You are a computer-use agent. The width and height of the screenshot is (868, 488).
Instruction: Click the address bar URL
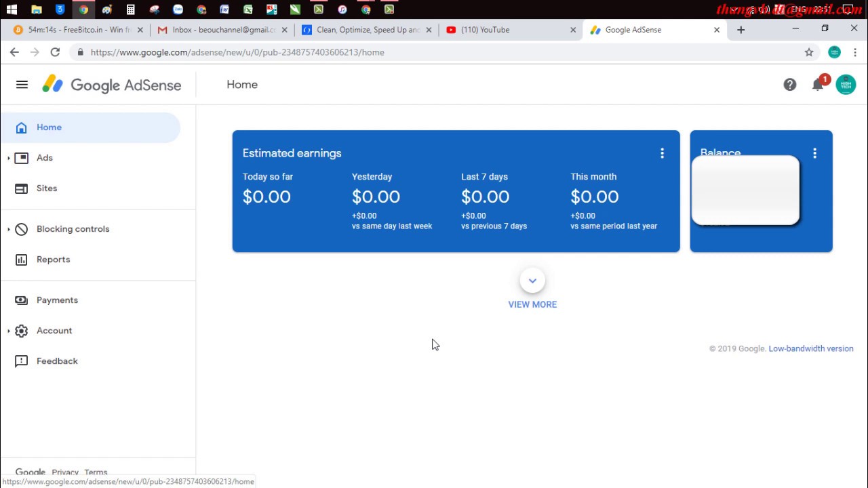pyautogui.click(x=237, y=52)
